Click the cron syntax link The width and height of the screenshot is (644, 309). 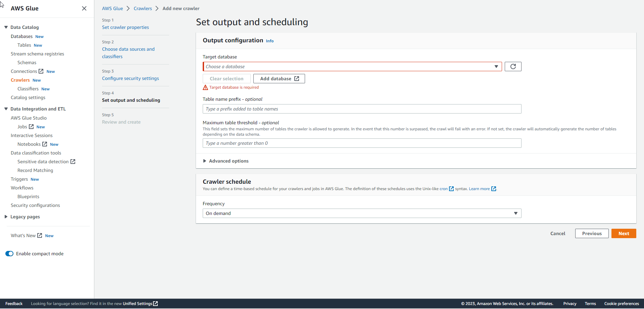point(444,189)
